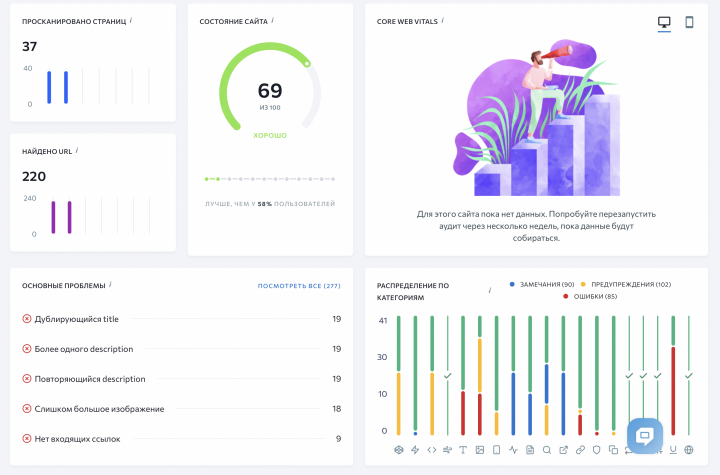Click the error icon beside 'Нет входящих ссылок'

(27, 438)
